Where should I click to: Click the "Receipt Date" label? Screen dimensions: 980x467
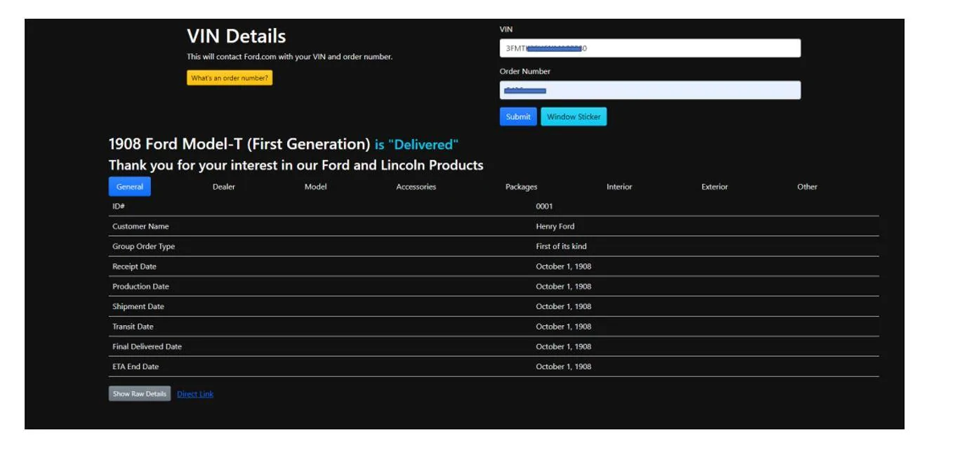tap(135, 266)
